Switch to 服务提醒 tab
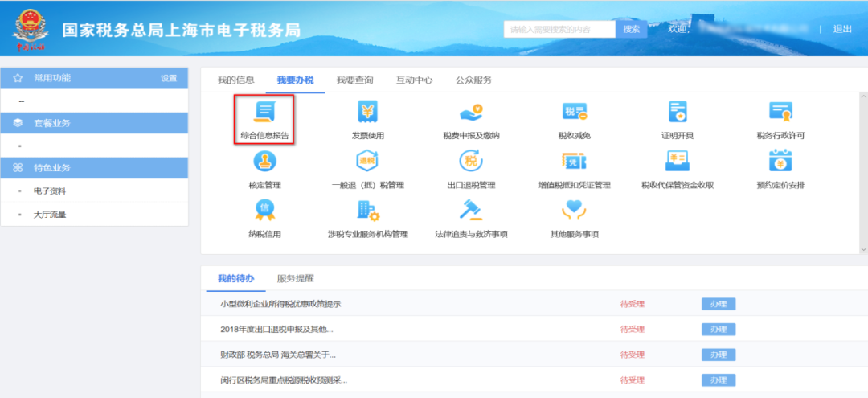Viewport: 868px width, 398px height. [x=296, y=278]
